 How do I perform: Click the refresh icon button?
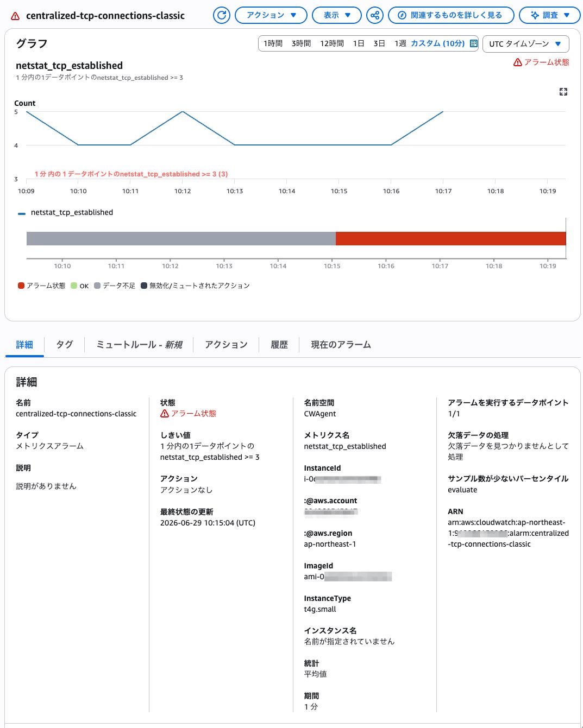pyautogui.click(x=222, y=15)
